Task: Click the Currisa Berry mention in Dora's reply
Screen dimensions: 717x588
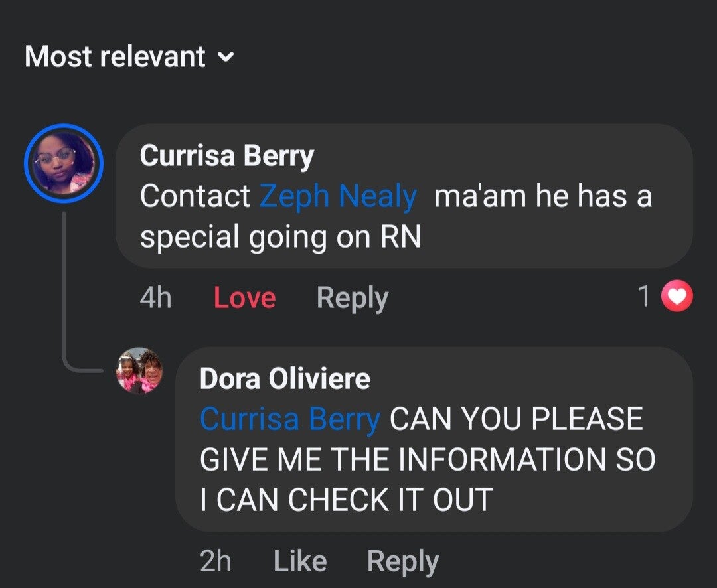Action: [290, 419]
